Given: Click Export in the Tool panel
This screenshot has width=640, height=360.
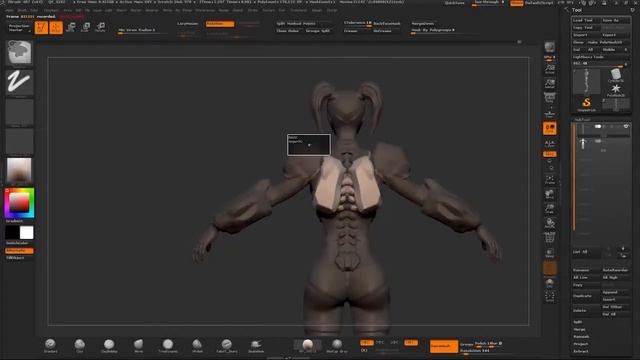Looking at the screenshot, I should pyautogui.click(x=616, y=35).
